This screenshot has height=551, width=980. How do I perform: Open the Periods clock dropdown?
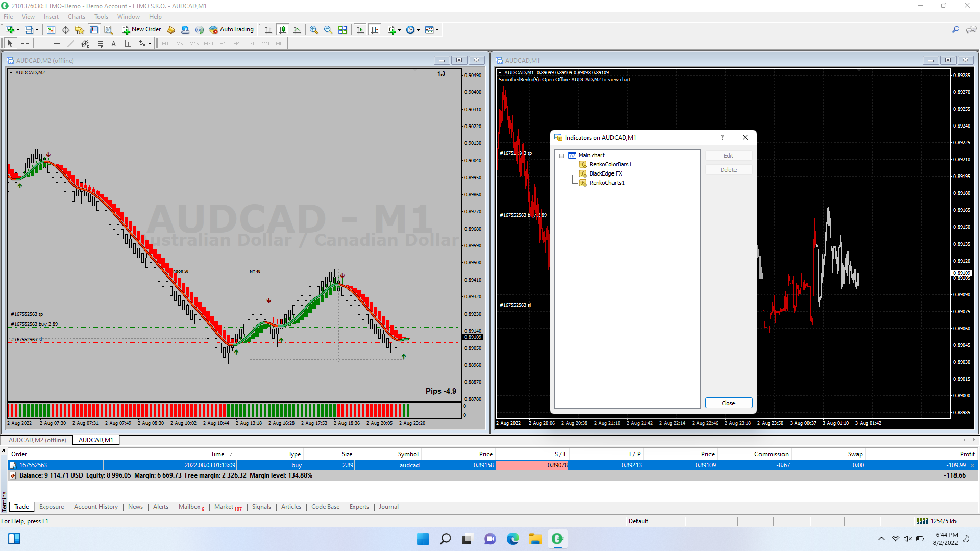413,30
